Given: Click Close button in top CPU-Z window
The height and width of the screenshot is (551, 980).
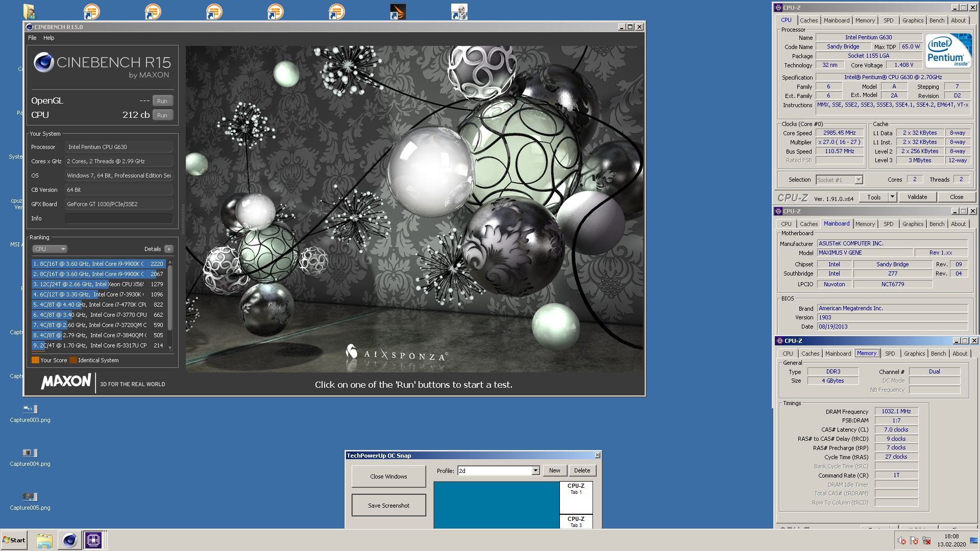Looking at the screenshot, I should [x=957, y=197].
